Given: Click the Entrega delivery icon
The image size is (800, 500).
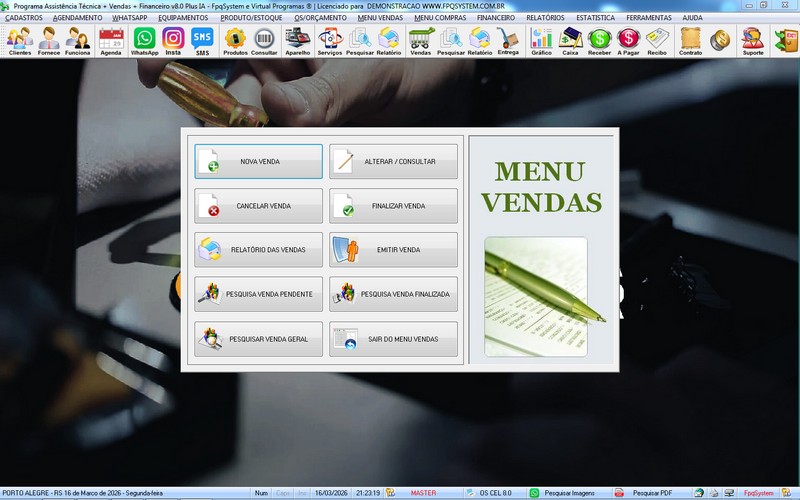Looking at the screenshot, I should pos(508,41).
